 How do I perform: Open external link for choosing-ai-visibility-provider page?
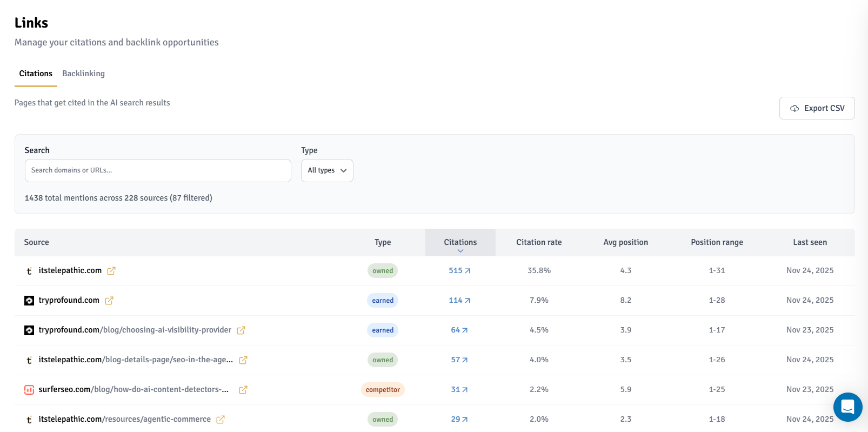point(241,330)
